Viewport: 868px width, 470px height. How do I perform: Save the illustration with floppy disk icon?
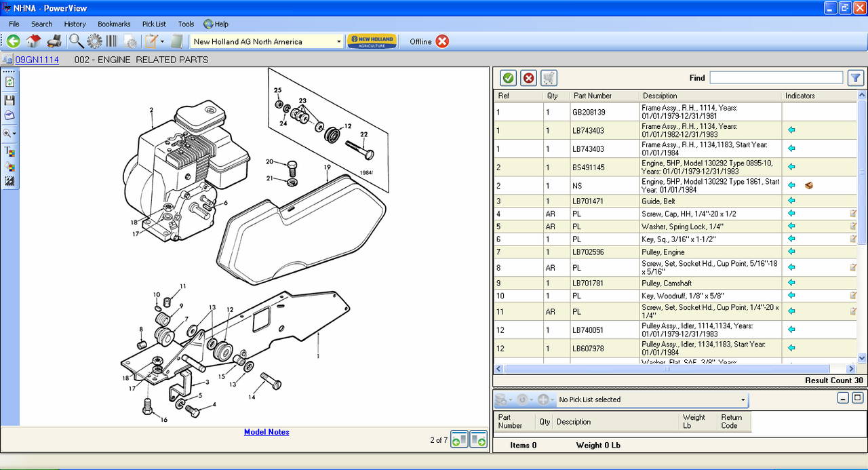click(x=9, y=100)
